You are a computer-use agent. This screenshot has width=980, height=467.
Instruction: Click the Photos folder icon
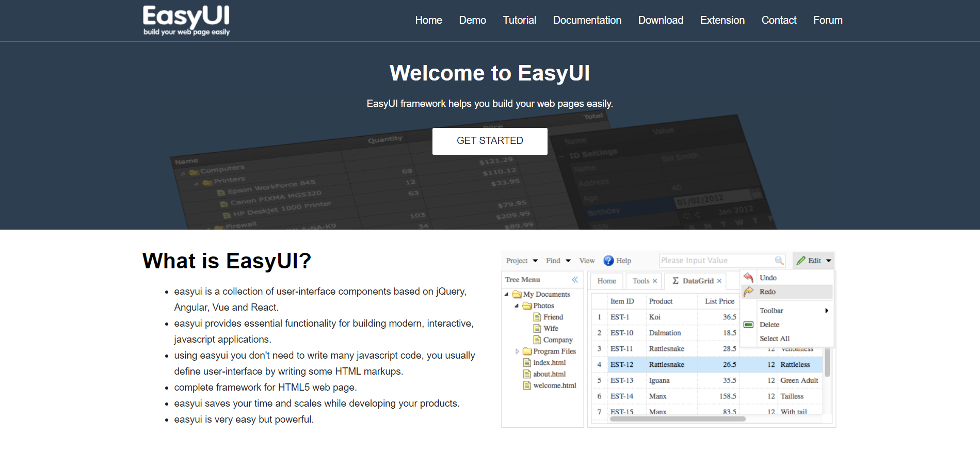527,305
